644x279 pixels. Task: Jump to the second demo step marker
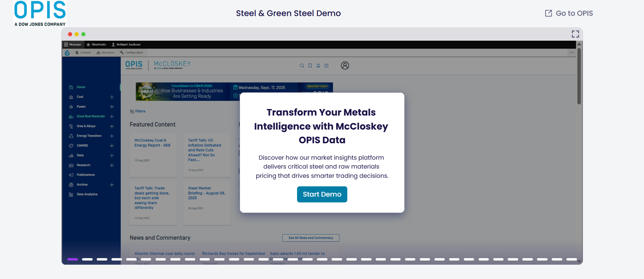(87, 260)
